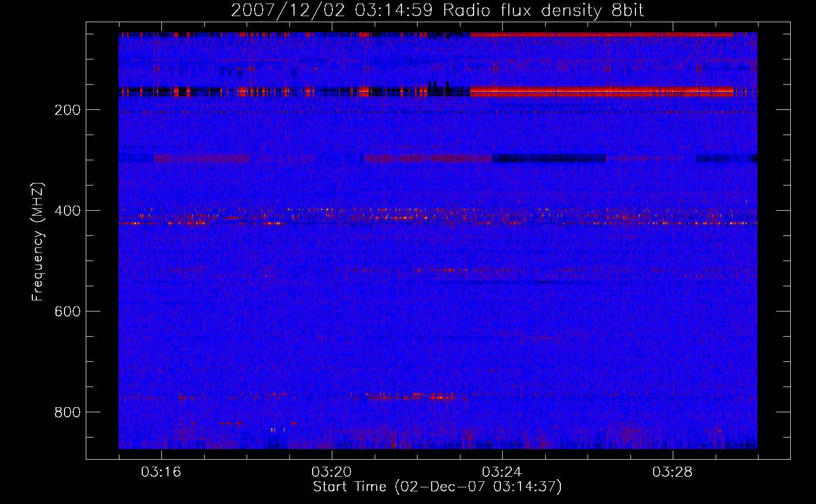Click the plot title 'Radio flux density 8bit'
816x504 pixels.
[x=438, y=10]
